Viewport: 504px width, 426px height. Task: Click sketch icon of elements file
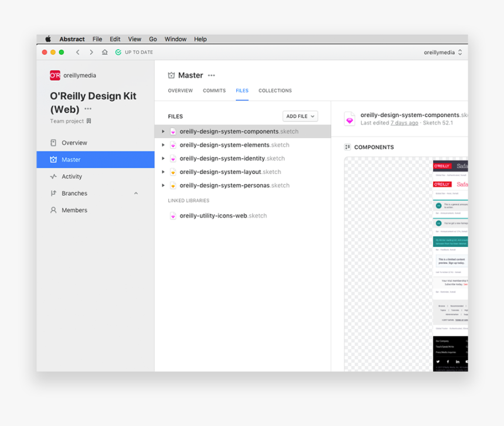(173, 145)
